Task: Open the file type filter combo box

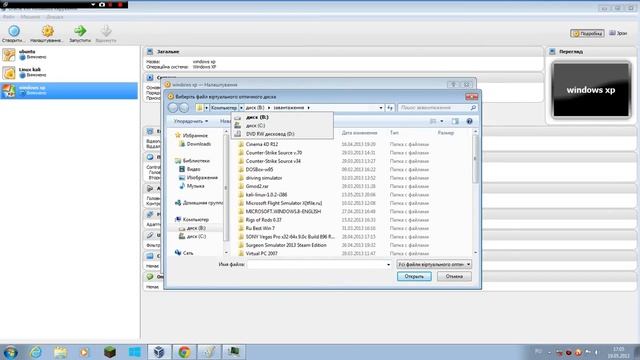Action: 434,264
